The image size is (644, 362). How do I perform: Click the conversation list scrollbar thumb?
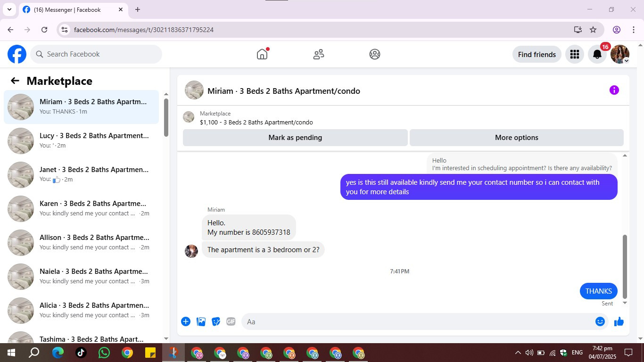[x=166, y=118]
